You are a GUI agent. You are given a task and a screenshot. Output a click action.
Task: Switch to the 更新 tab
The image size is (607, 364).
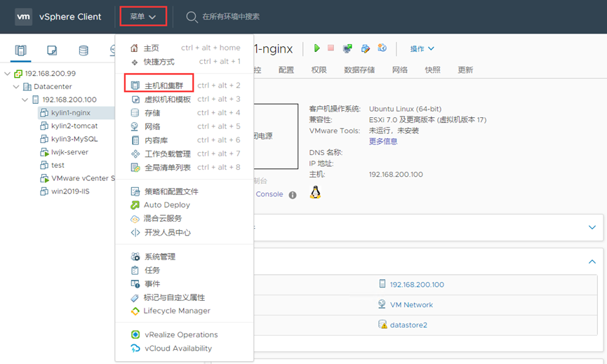coord(465,70)
